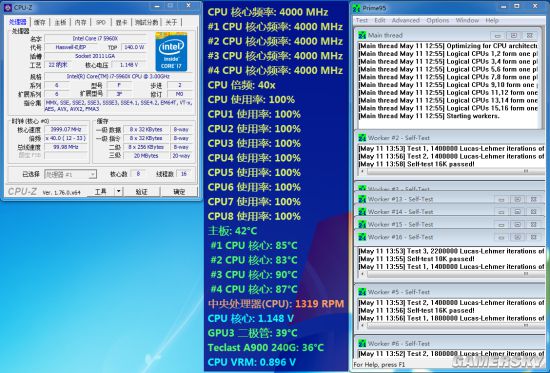Open the Edit menu in Prime95

(380, 20)
